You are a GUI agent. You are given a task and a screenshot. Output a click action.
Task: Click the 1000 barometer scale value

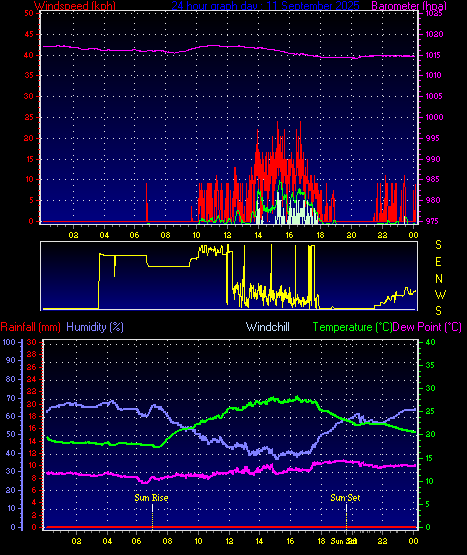point(434,117)
